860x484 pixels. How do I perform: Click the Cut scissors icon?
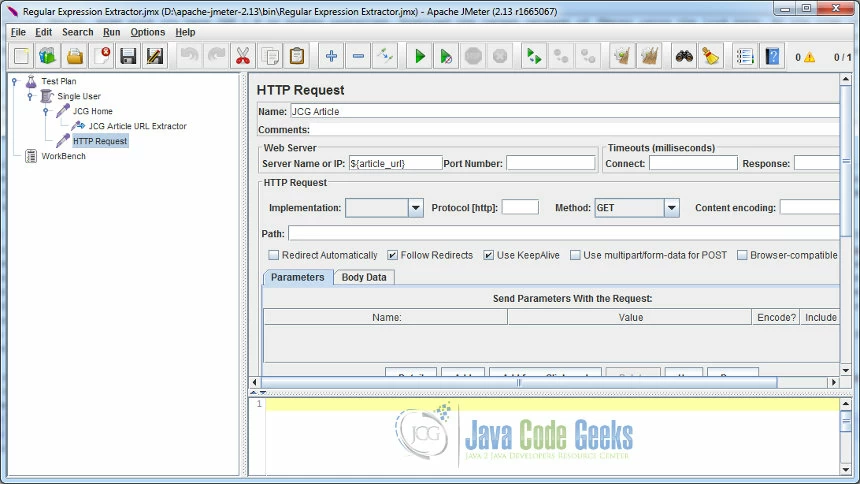(243, 56)
